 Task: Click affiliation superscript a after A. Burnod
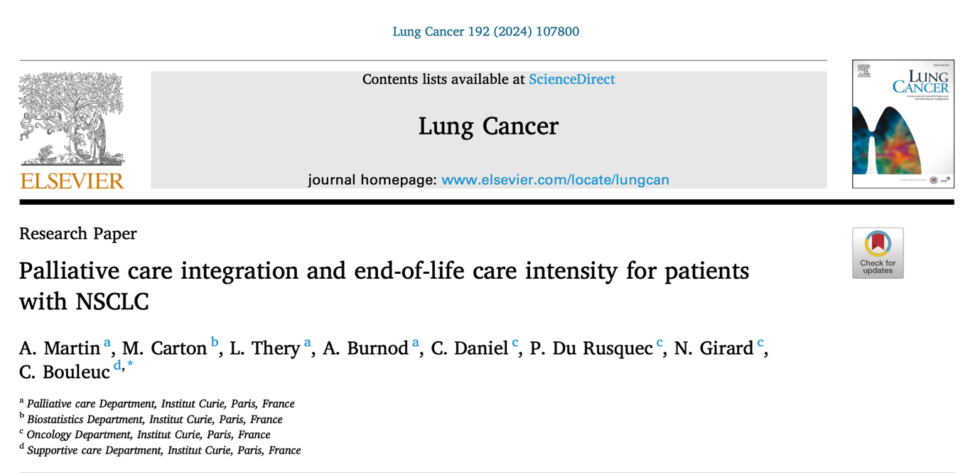coord(416,343)
